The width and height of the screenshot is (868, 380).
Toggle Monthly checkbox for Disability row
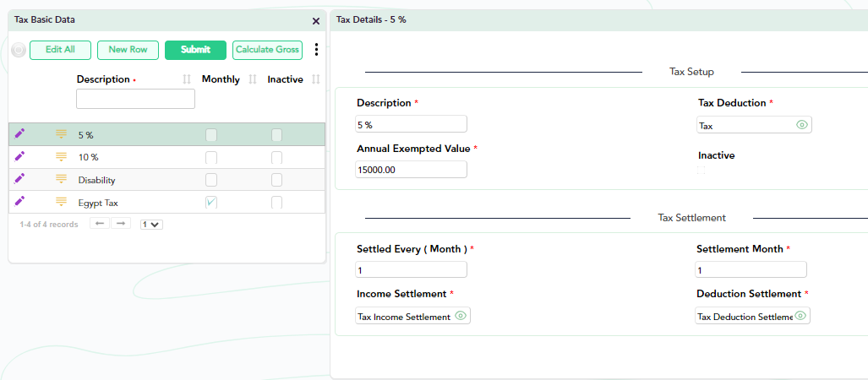211,180
